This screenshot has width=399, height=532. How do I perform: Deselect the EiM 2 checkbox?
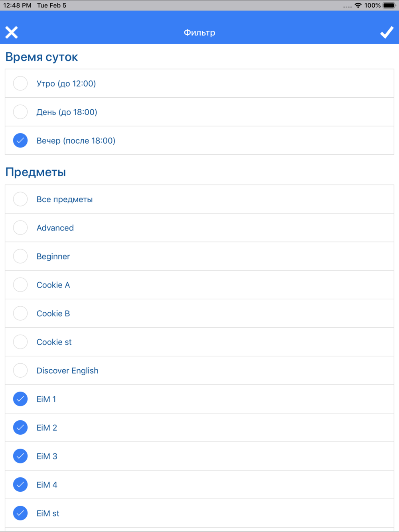click(20, 428)
